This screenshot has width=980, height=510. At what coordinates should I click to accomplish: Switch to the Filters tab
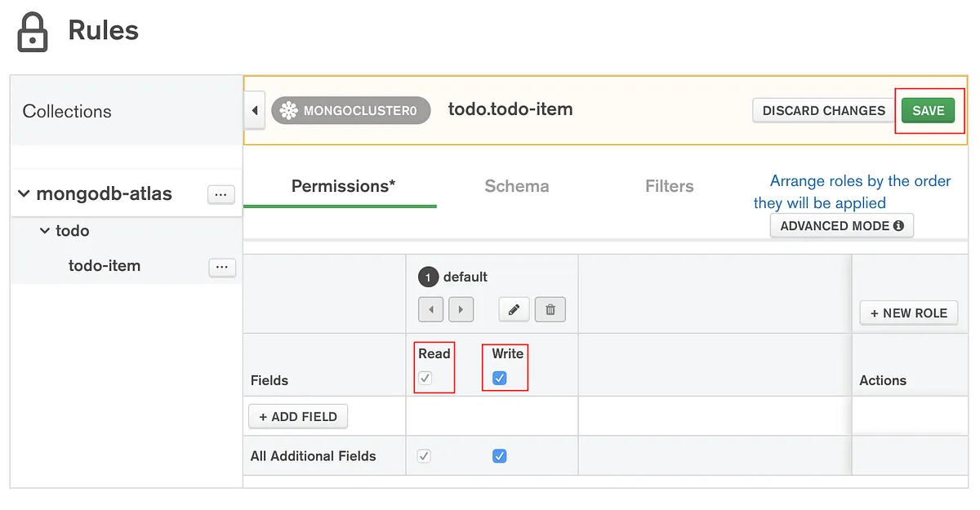pyautogui.click(x=669, y=186)
